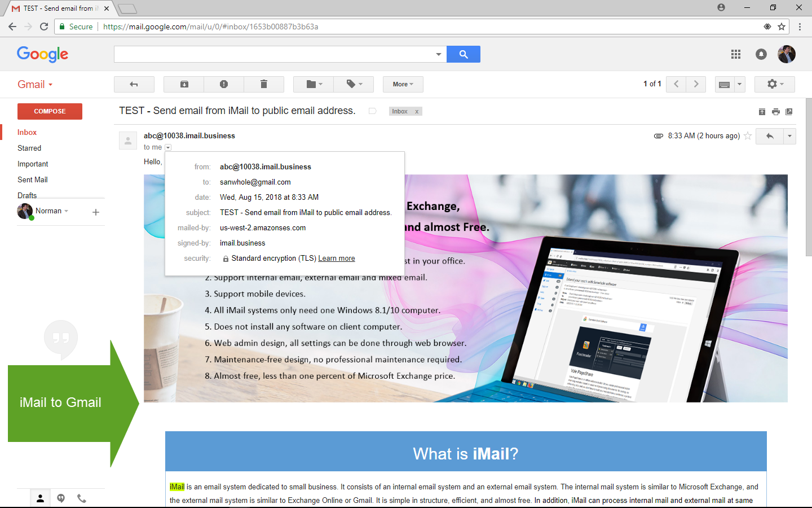Open the Labels tag dropdown
The image size is (812, 508).
click(x=354, y=84)
